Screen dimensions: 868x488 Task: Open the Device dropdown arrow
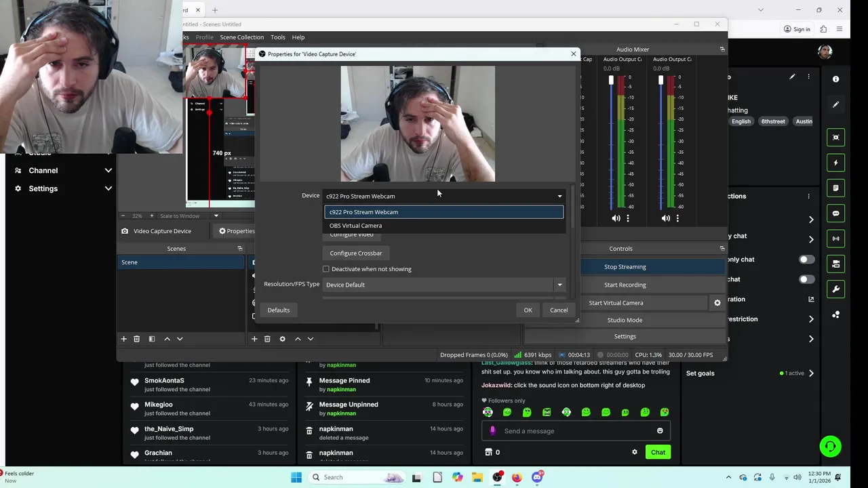(x=559, y=197)
